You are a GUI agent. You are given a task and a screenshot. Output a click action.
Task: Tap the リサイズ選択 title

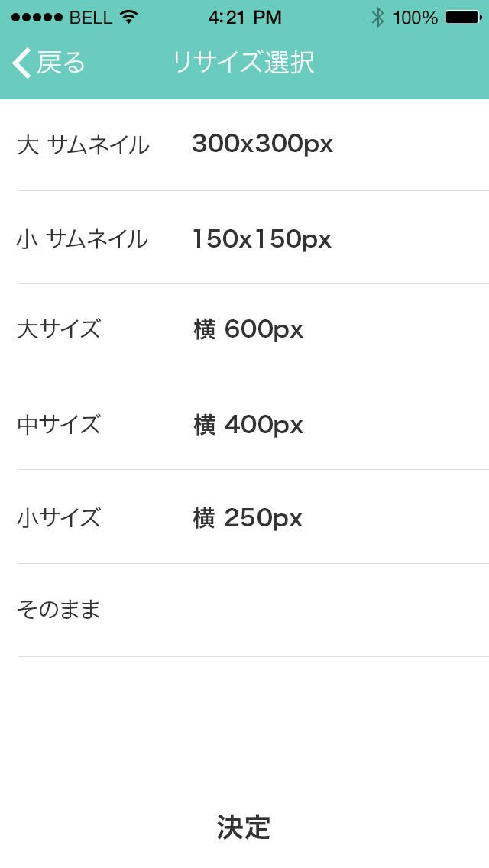[244, 63]
